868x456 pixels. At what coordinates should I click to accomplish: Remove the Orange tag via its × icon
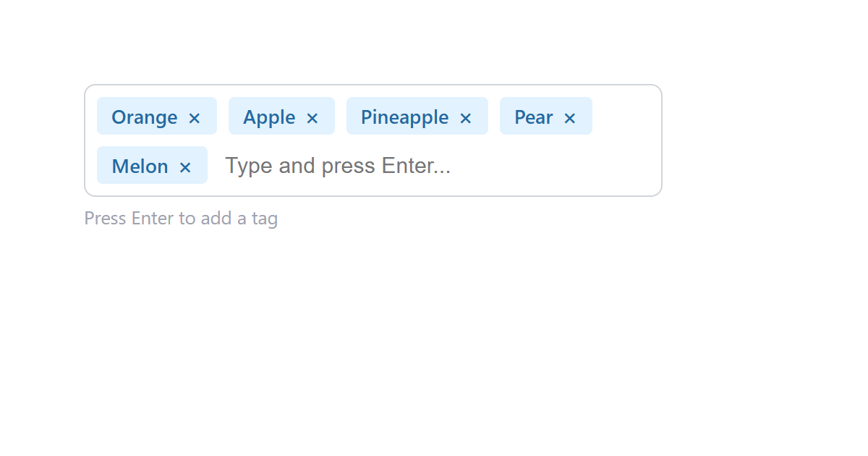point(194,117)
